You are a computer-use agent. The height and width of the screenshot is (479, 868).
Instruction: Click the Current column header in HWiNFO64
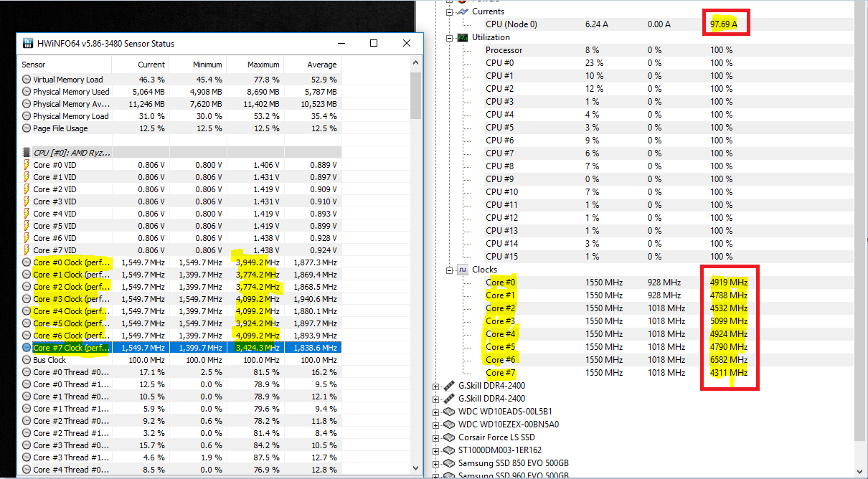[x=141, y=65]
